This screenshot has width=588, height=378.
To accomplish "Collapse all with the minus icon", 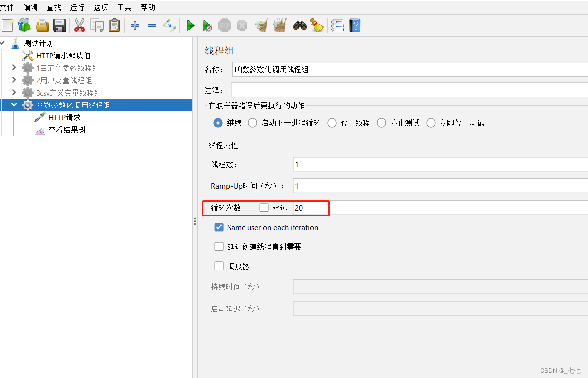I will coord(152,26).
